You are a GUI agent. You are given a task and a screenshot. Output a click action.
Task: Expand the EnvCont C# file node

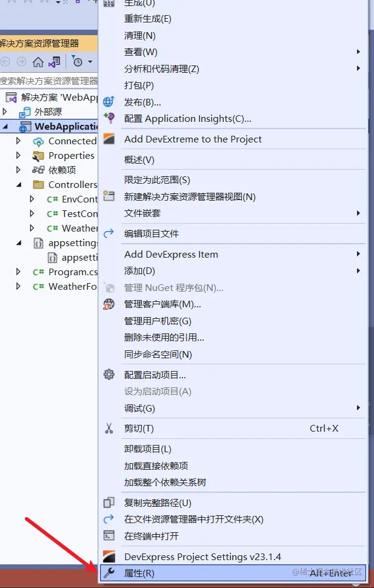tap(32, 199)
